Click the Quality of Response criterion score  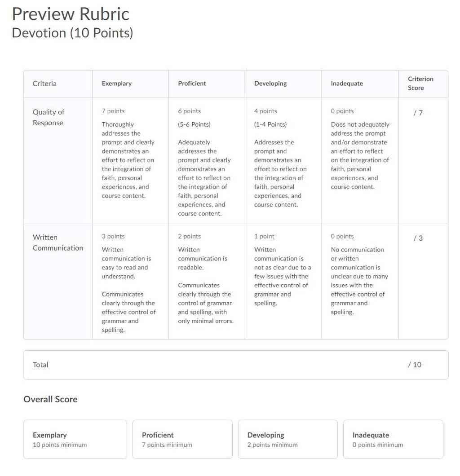tap(418, 113)
